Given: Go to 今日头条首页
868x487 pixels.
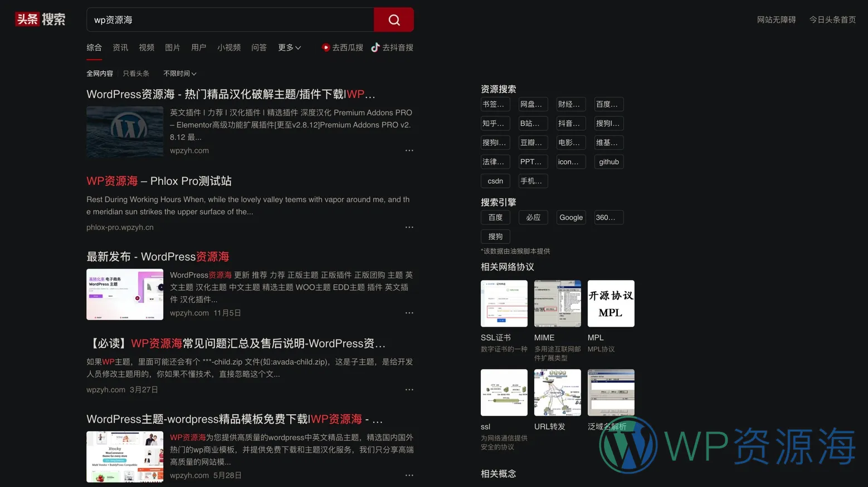Looking at the screenshot, I should click(832, 20).
